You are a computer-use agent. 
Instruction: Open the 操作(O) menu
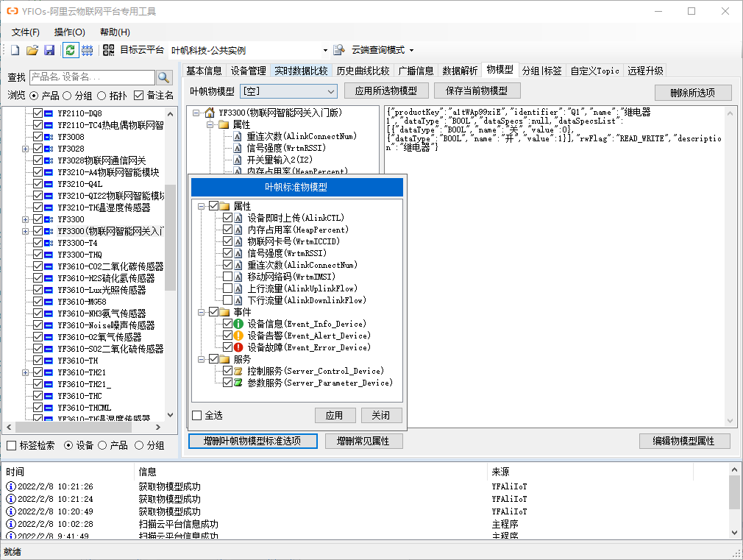pos(70,32)
